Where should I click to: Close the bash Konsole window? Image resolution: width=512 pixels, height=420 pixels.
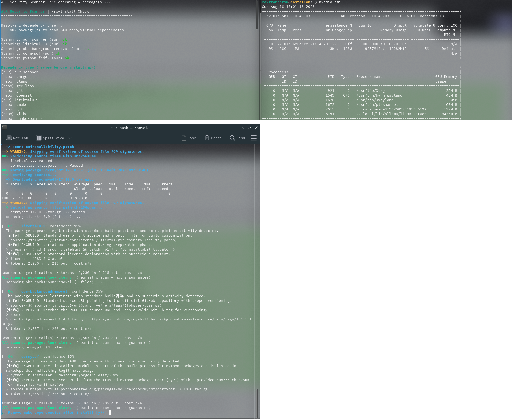256,128
